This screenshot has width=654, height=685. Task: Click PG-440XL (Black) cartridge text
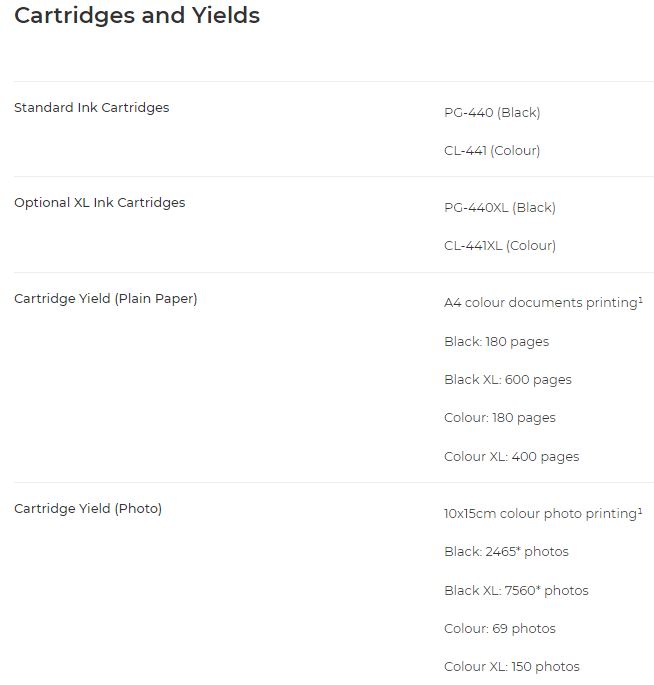500,208
